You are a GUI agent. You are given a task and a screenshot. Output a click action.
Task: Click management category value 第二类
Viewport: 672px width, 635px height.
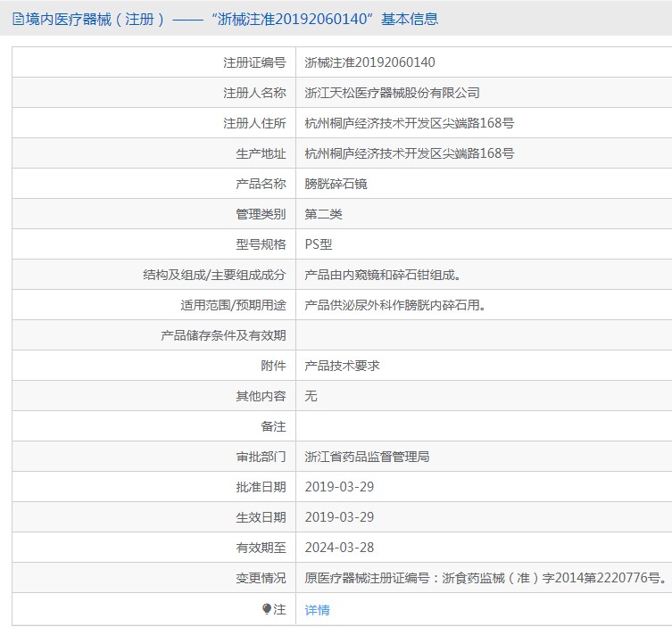(x=324, y=214)
